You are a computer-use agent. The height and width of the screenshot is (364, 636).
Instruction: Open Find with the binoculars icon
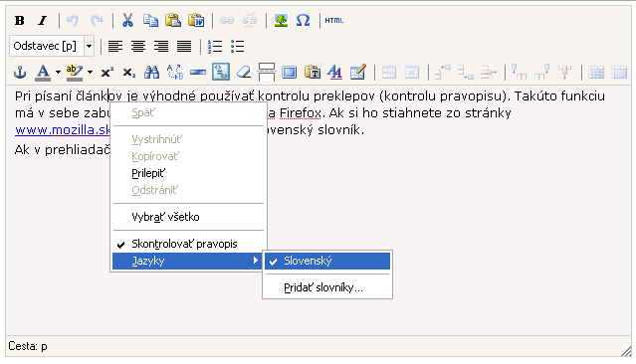[152, 73]
